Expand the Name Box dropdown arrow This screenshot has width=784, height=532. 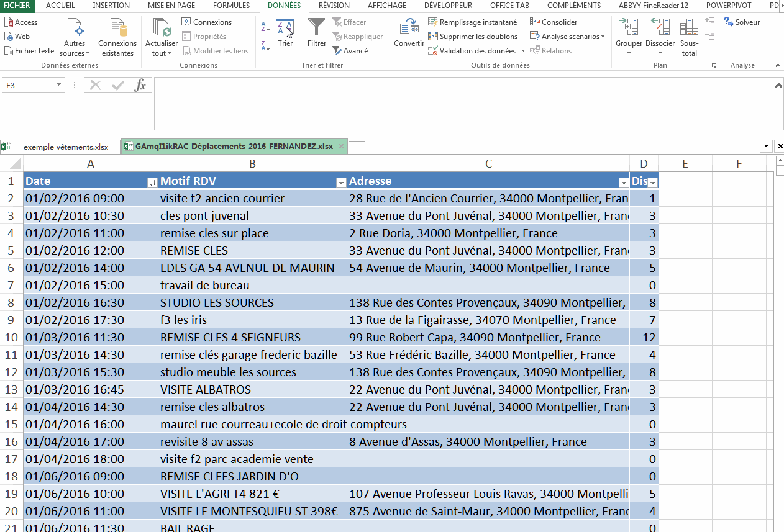pyautogui.click(x=59, y=85)
